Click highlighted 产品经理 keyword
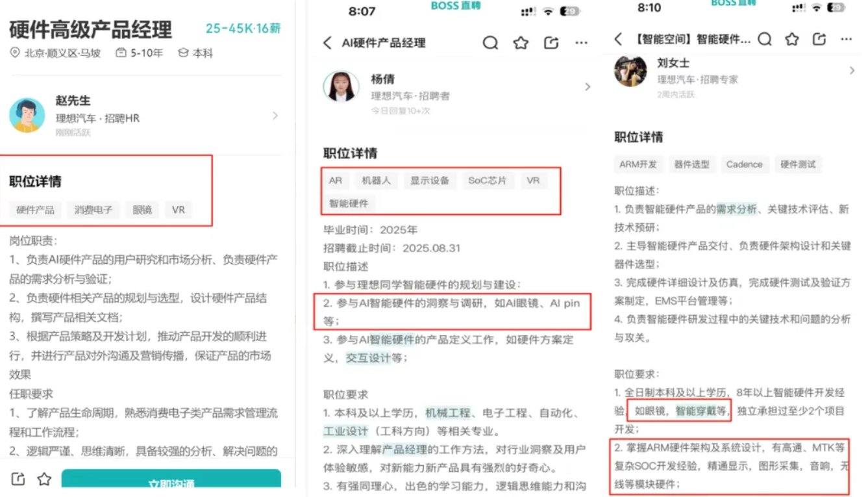Image resolution: width=868 pixels, height=497 pixels. pyautogui.click(x=404, y=449)
